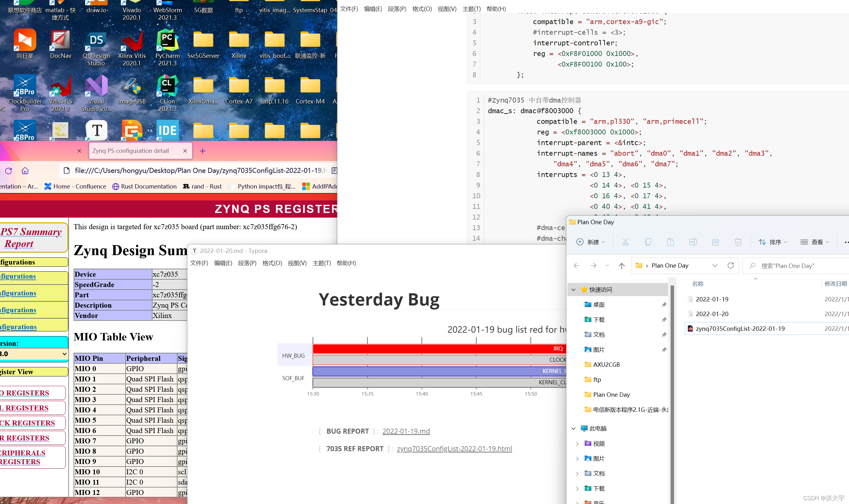Open PS7 Summary Report link
Image resolution: width=849 pixels, height=504 pixels.
31,238
